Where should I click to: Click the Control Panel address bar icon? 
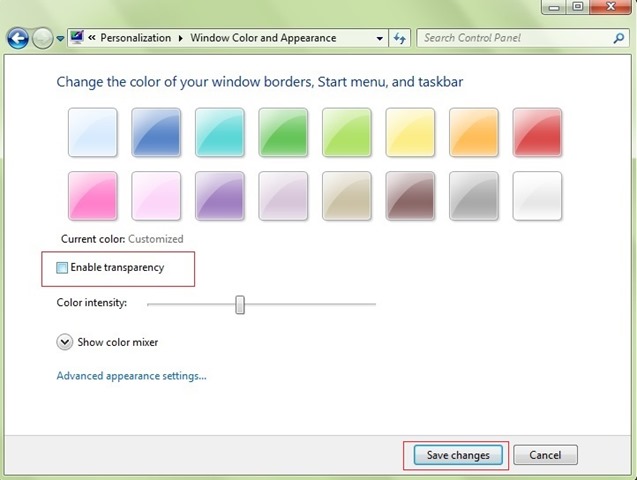(x=77, y=37)
